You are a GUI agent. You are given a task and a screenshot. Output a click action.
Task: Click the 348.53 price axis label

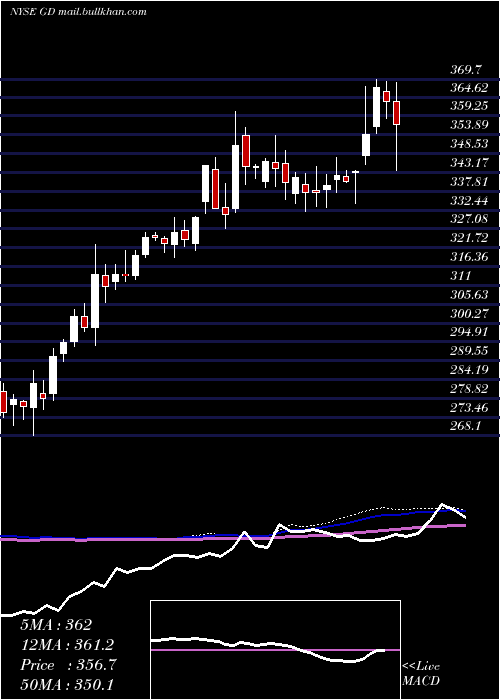point(469,144)
